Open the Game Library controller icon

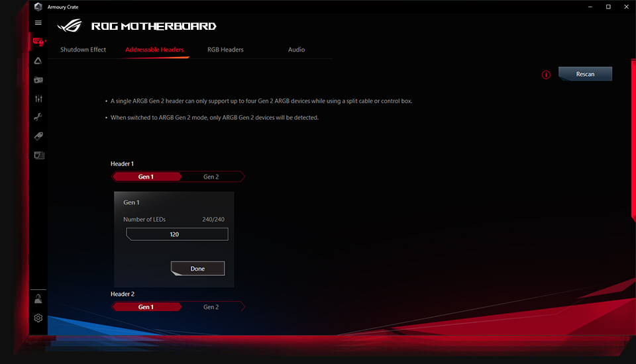38,80
